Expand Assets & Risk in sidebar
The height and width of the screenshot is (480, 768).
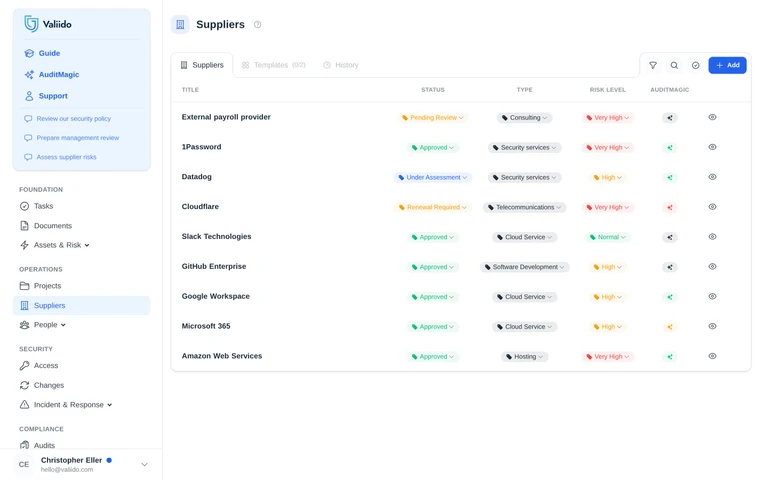point(54,245)
